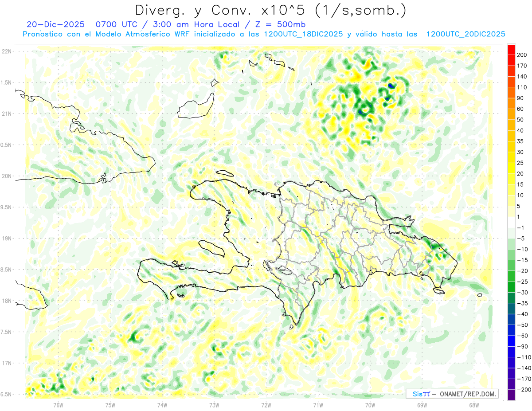Click the 73W longitude label

[214, 404]
